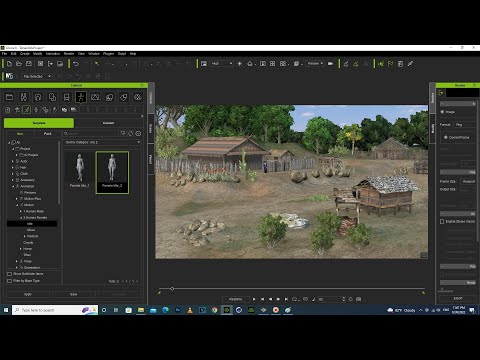This screenshot has height=360, width=480.
Task: Select the Accessory category icon in Content
Action: tap(67, 97)
